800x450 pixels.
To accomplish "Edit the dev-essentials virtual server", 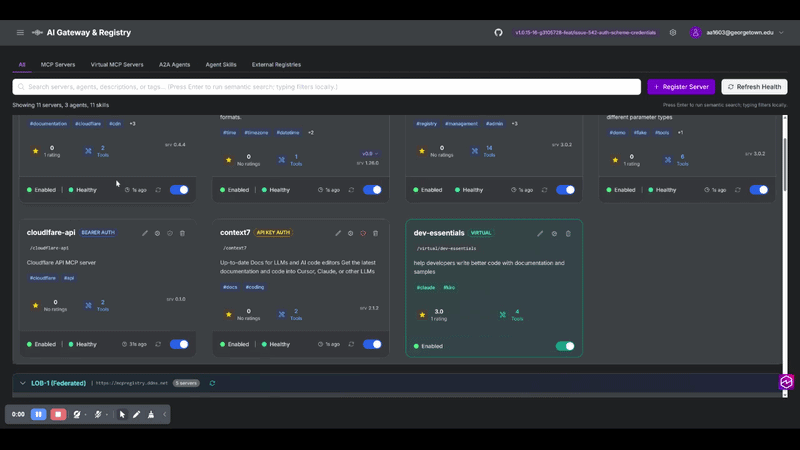I will pyautogui.click(x=540, y=233).
